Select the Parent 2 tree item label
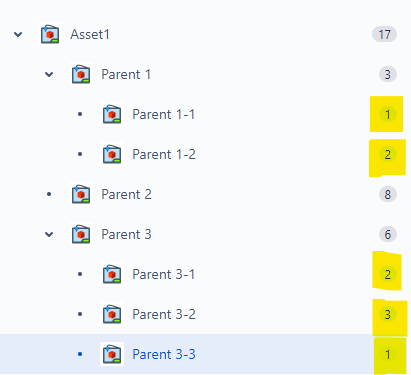 126,194
